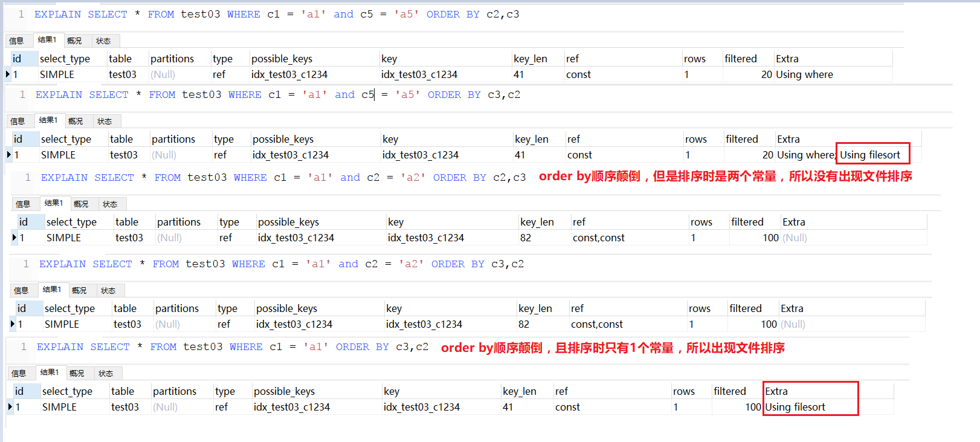The image size is (980, 442).
Task: Select key_len 41 cell in first result grid
Action: pos(537,74)
